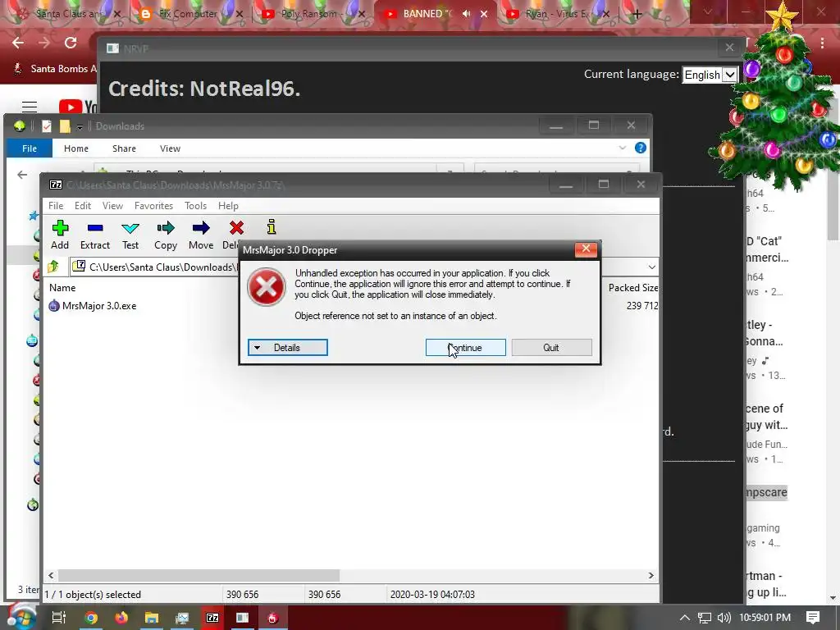The height and width of the screenshot is (630, 840).
Task: Switch to the Fix Computer browser tab
Action: click(x=188, y=14)
